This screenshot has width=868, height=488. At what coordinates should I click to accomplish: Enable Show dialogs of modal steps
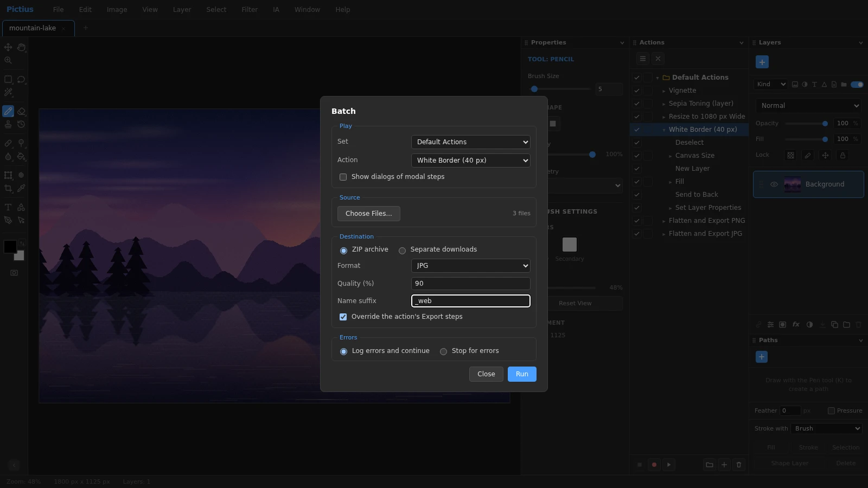pos(343,177)
